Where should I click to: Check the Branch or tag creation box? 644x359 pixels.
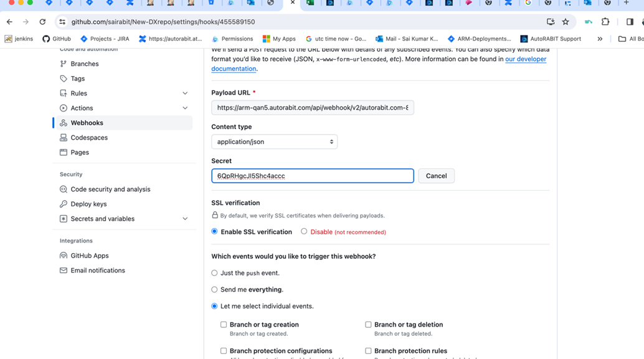point(224,325)
